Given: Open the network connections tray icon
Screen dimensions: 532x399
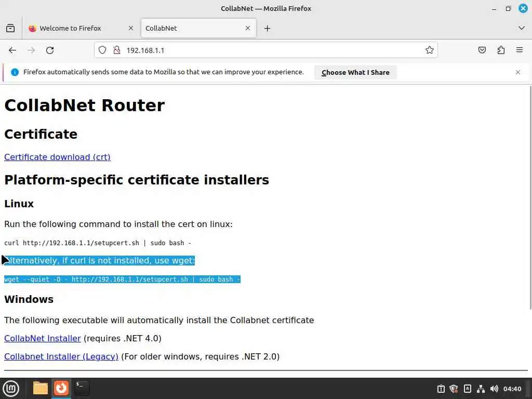Looking at the screenshot, I should (x=481, y=389).
